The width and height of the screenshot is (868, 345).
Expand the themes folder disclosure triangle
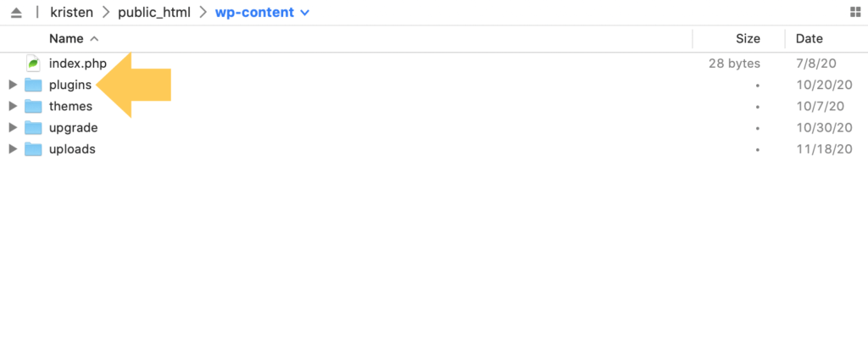pos(13,106)
